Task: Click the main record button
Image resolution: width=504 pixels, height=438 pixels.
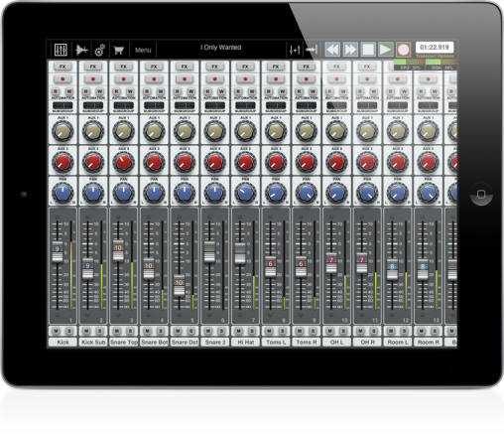Action: (x=403, y=50)
